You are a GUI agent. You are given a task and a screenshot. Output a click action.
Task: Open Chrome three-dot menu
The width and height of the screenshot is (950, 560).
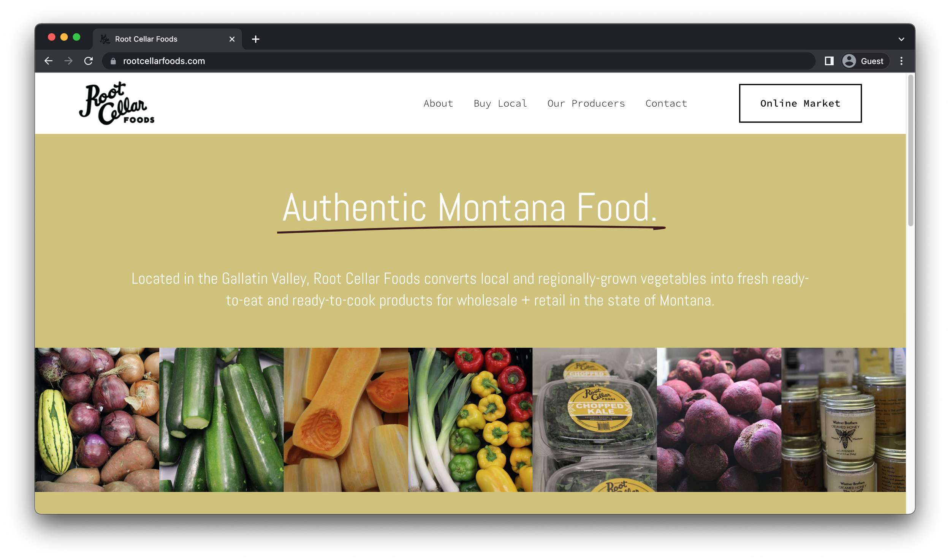[x=901, y=61]
